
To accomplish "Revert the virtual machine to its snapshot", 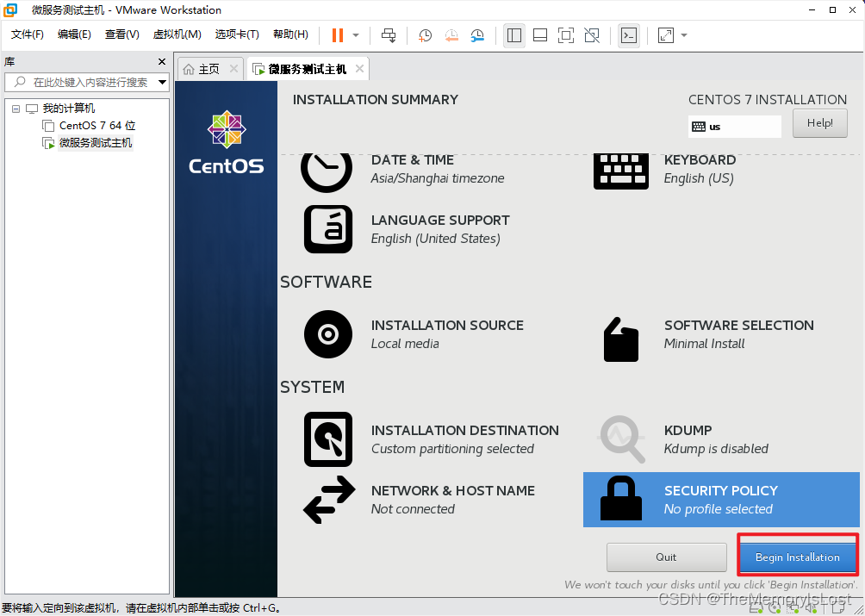I will [451, 35].
